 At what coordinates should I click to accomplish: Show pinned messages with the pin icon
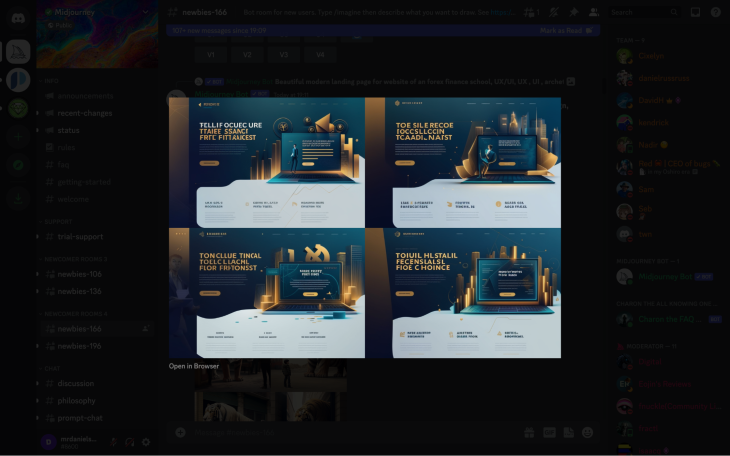(x=574, y=13)
